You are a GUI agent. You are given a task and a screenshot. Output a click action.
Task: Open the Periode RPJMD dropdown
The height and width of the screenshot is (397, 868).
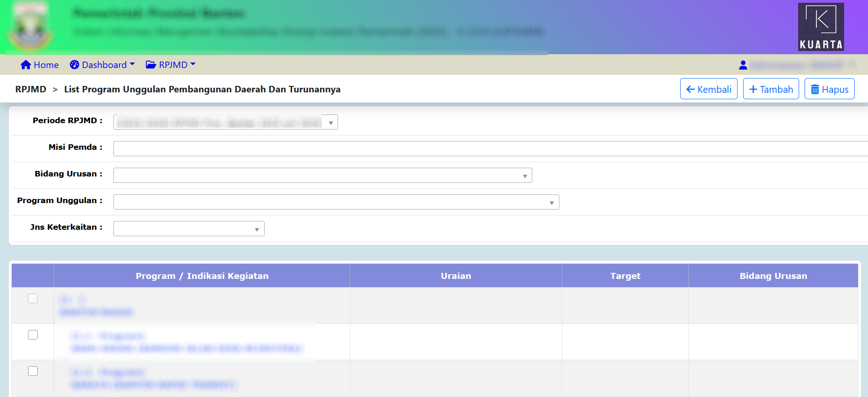225,122
